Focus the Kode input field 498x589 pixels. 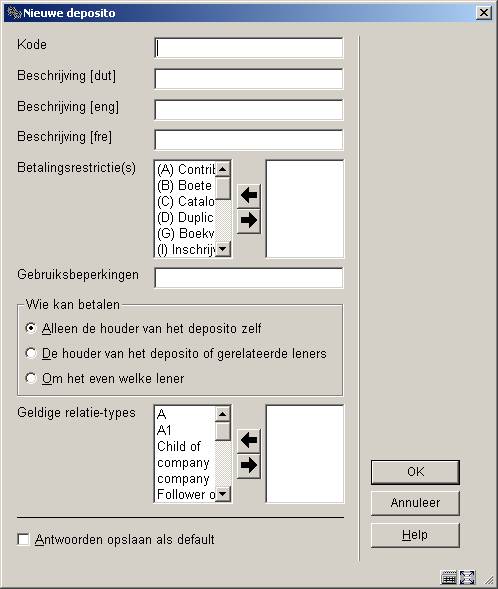[249, 48]
